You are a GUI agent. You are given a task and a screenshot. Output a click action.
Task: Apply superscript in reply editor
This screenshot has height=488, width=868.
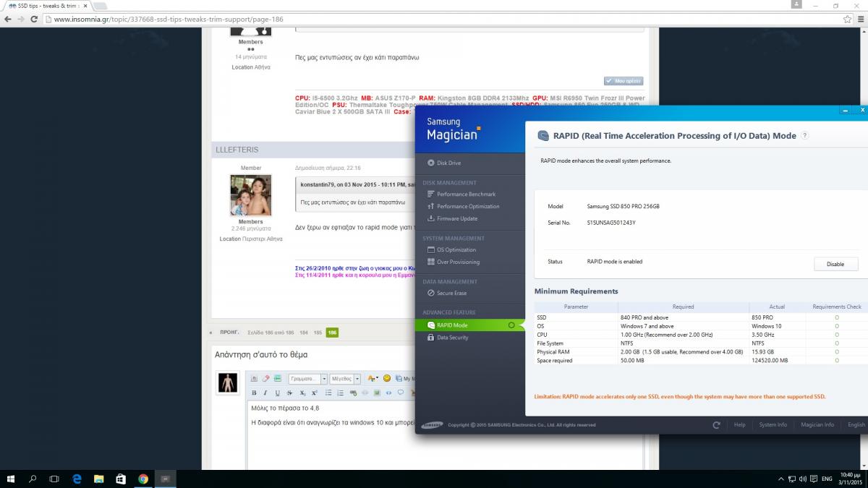coord(314,393)
